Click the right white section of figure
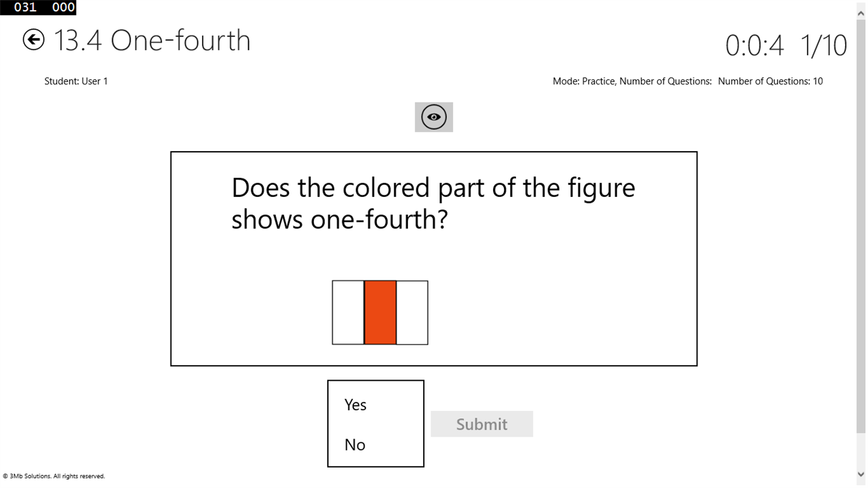 click(x=412, y=313)
